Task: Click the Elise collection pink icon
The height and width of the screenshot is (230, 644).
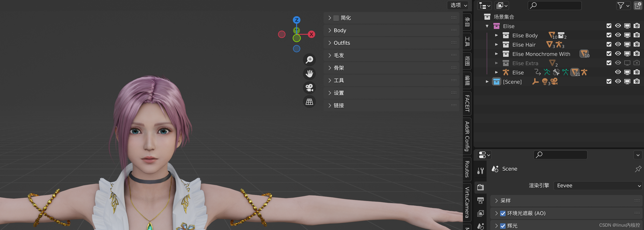Action: [496, 26]
